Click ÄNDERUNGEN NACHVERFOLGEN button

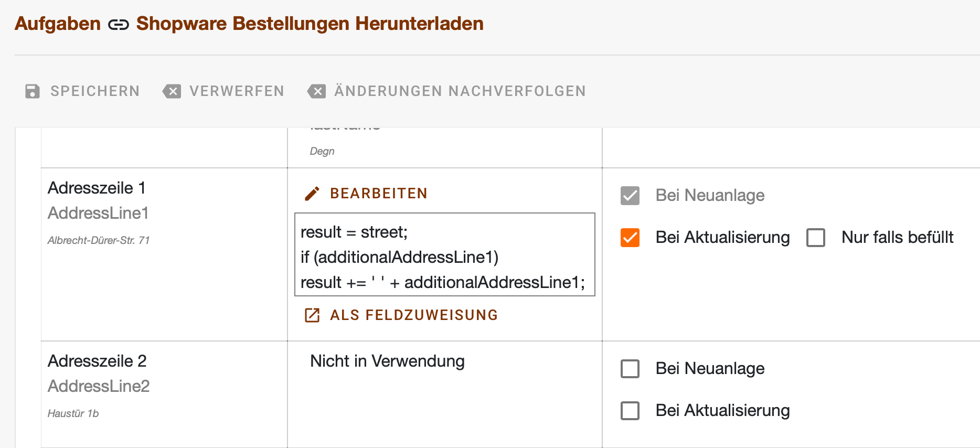pos(446,91)
